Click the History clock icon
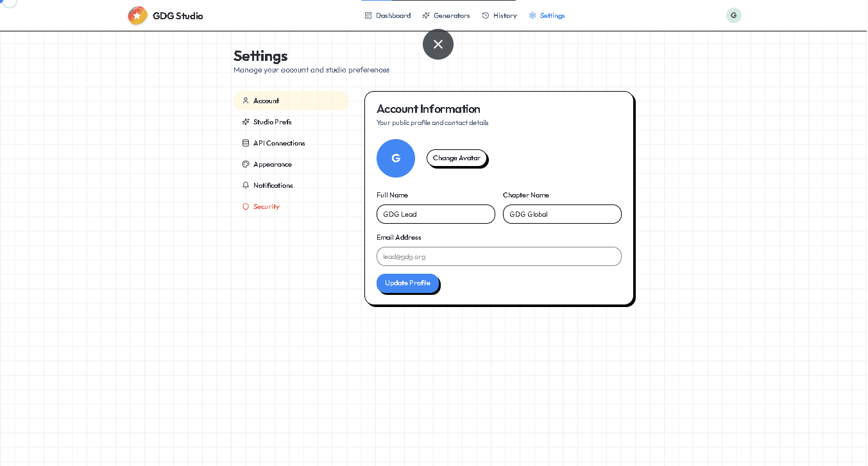The height and width of the screenshot is (466, 868). click(486, 15)
